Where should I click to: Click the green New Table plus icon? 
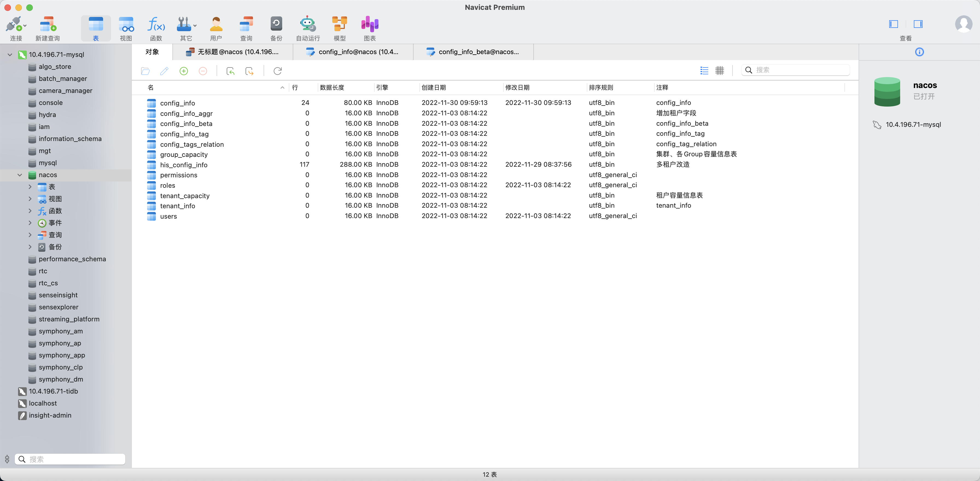(184, 71)
